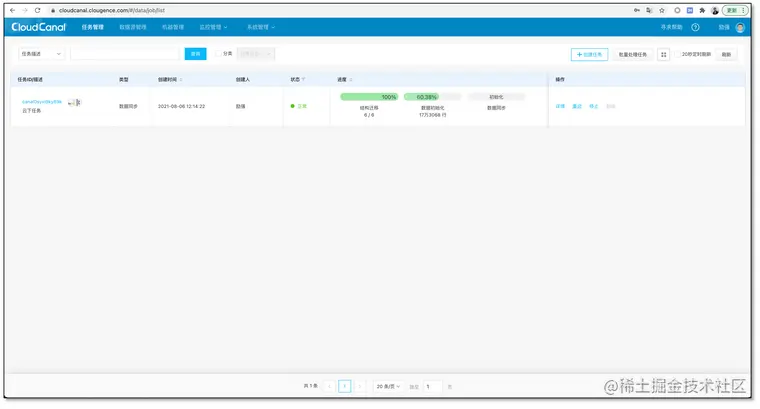Expand the 系统管理 menu
This screenshot has height=409, width=760.
(261, 27)
